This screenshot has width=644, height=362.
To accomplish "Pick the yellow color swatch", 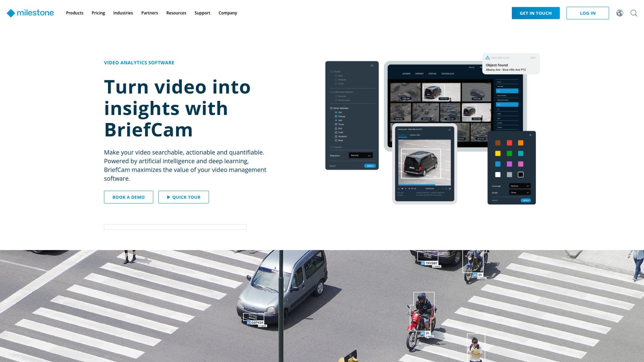I will (x=498, y=154).
